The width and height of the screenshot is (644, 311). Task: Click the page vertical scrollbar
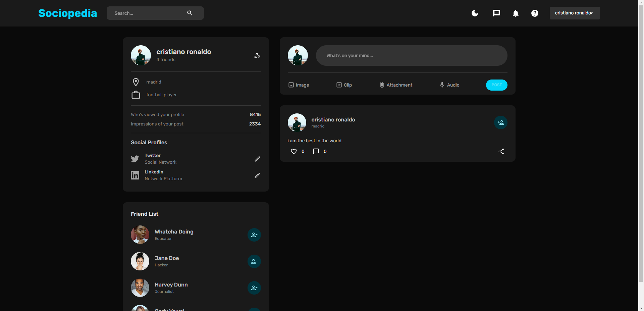click(641, 144)
